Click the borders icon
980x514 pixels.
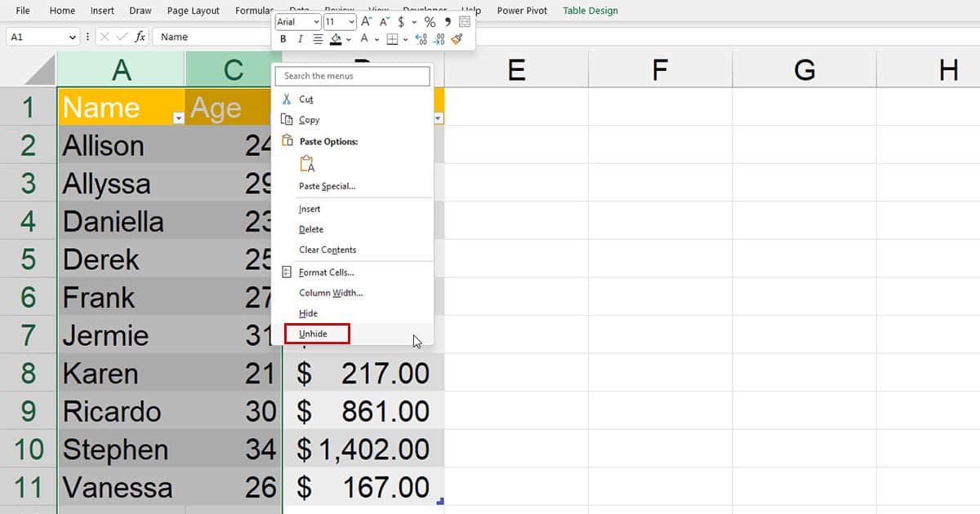392,39
